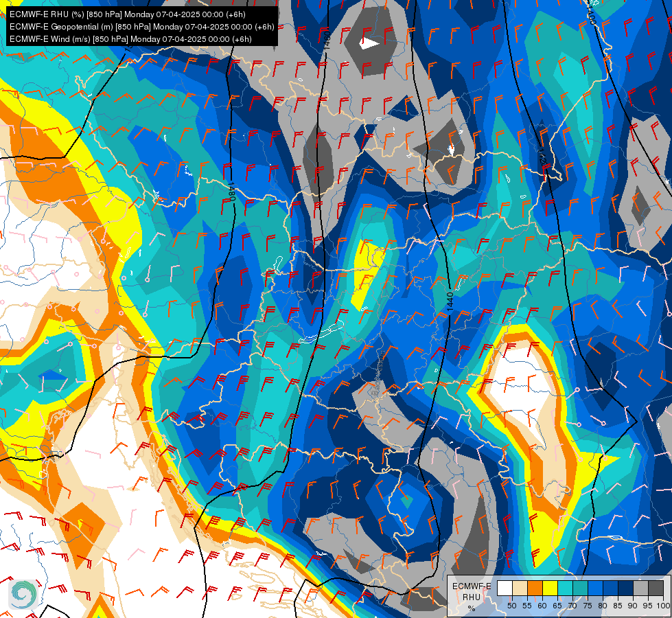The image size is (672, 618).
Task: Click the '1440' geopotential contour label
Action: click(450, 301)
